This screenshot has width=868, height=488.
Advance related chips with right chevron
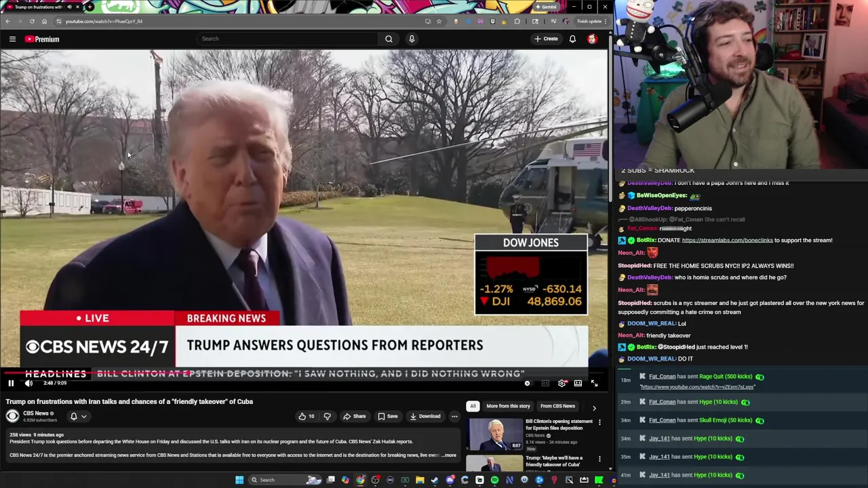tap(594, 408)
